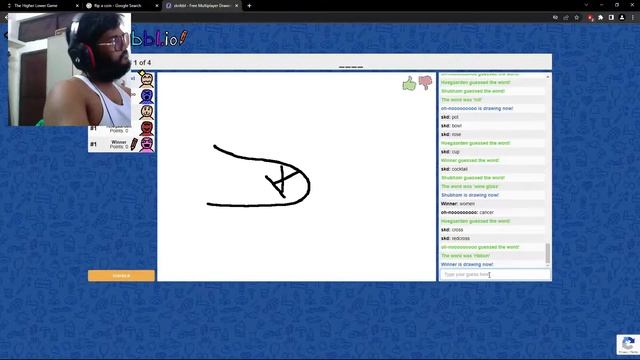The image size is (640, 360).
Task: Toggle the browser side panel icon
Action: 611,18
